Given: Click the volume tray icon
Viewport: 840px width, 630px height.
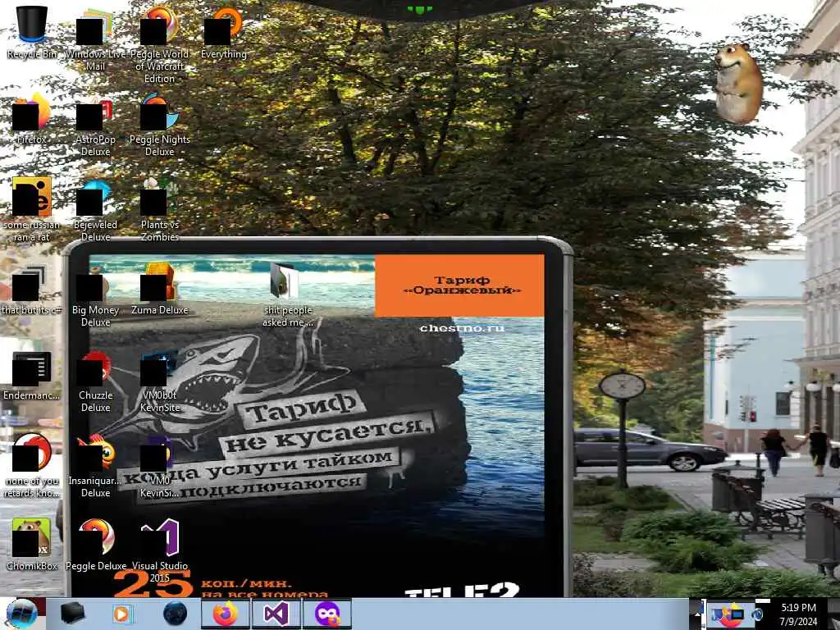Looking at the screenshot, I should [756, 615].
